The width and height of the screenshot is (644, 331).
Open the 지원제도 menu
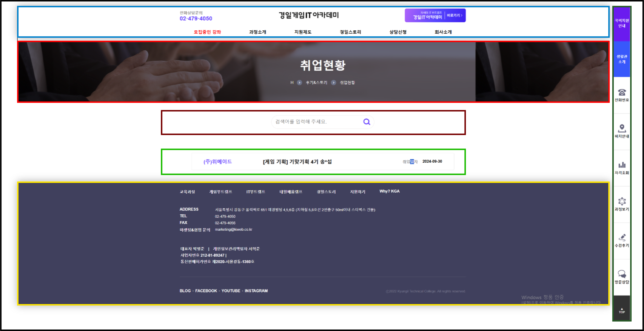303,32
